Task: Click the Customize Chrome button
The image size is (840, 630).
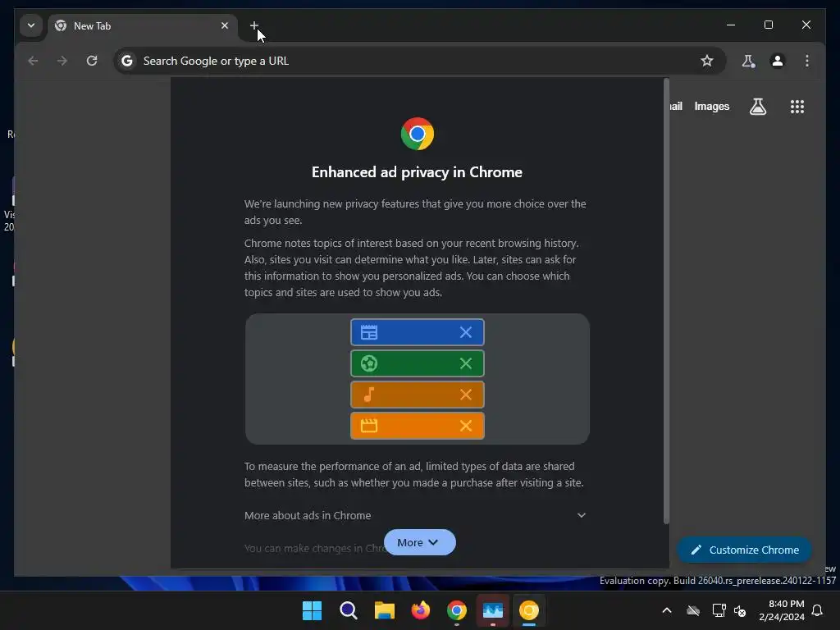Action: (744, 550)
